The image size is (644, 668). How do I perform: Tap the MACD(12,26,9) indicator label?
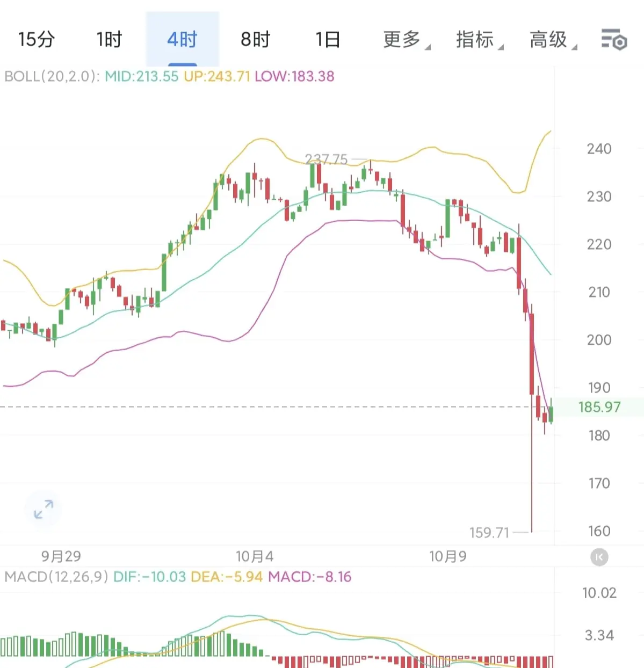[x=56, y=577]
